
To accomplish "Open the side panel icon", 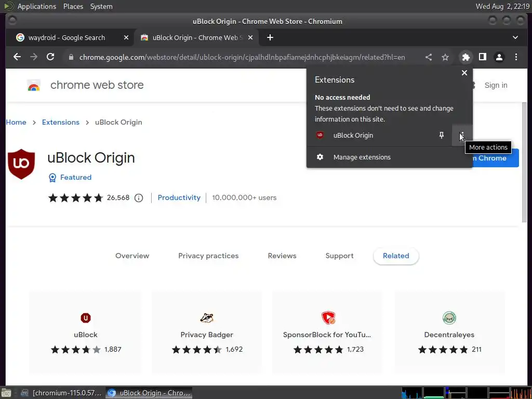I will [x=483, y=57].
